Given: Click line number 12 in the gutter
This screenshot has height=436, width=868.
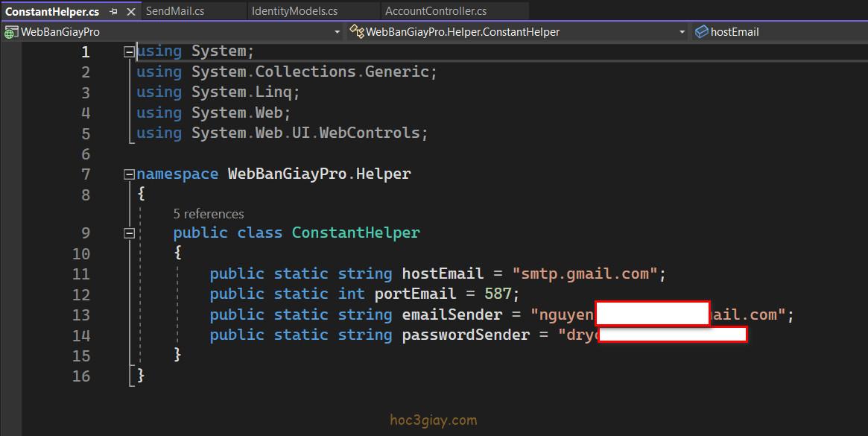Looking at the screenshot, I should pos(80,294).
